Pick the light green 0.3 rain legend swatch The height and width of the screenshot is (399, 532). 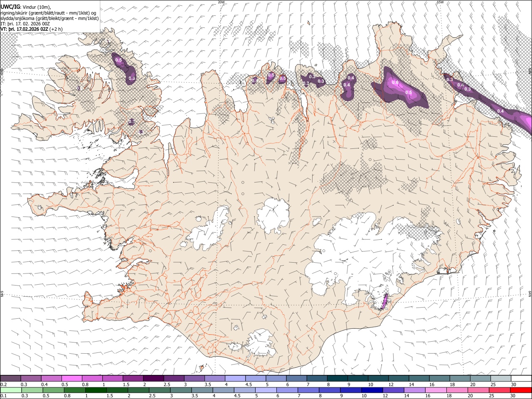[x=32, y=390]
